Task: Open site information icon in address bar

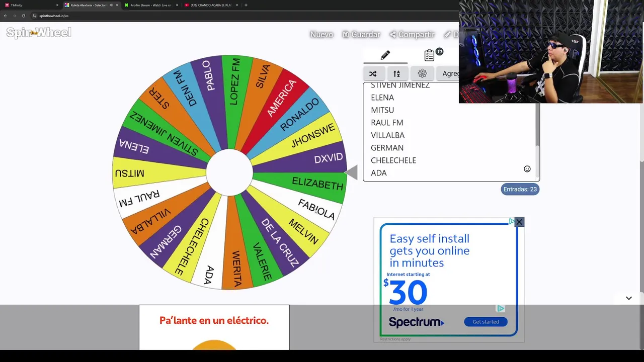Action: (x=34, y=16)
